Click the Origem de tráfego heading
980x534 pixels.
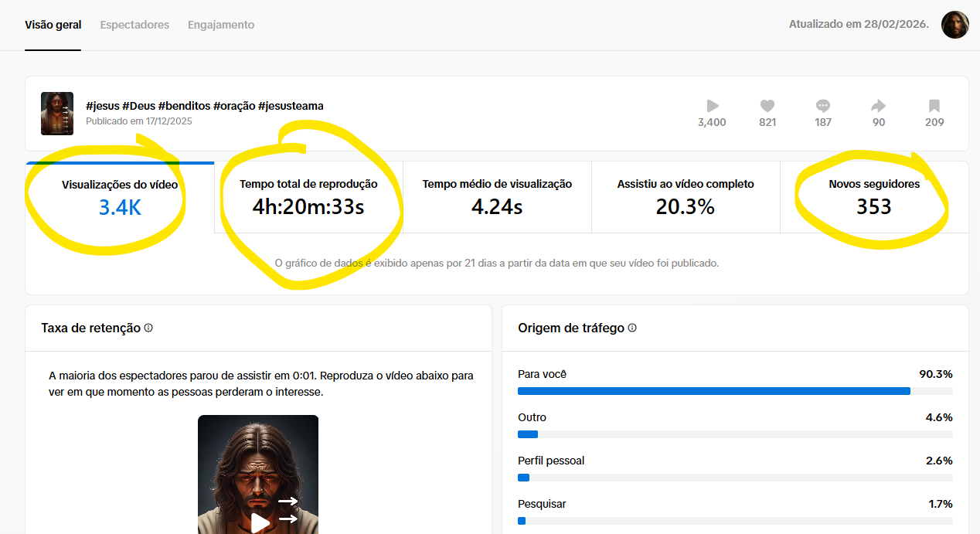coord(571,328)
